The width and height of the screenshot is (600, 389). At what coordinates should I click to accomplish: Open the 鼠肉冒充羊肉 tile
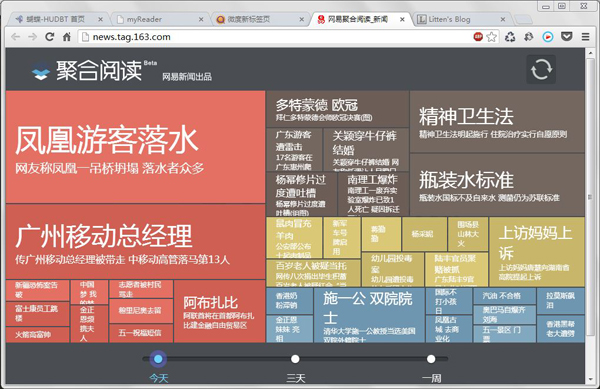pos(294,238)
